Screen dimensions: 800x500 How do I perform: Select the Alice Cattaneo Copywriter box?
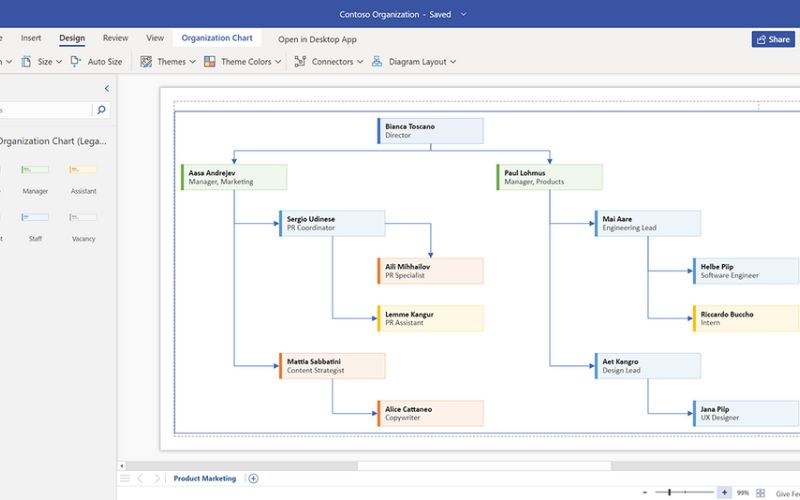(x=430, y=413)
